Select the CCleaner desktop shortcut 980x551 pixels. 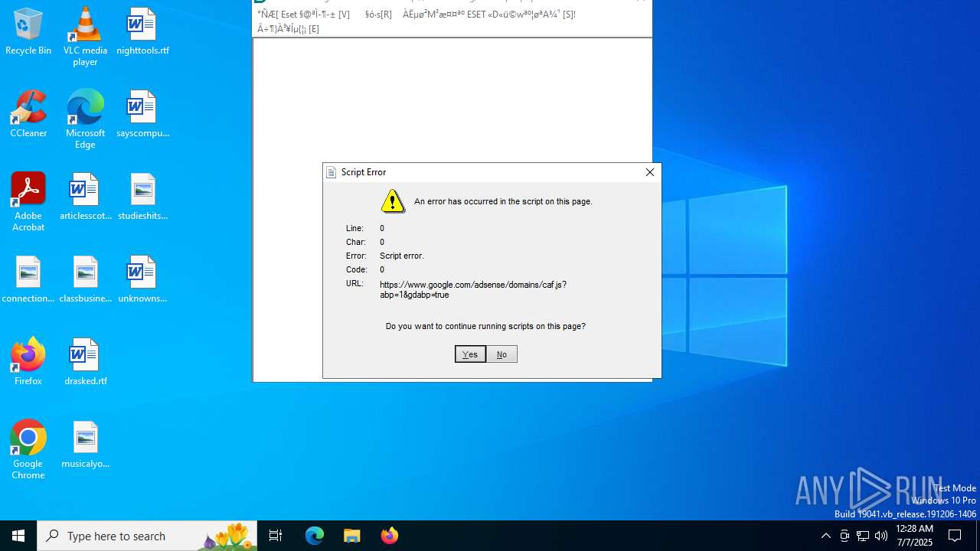[x=28, y=115]
